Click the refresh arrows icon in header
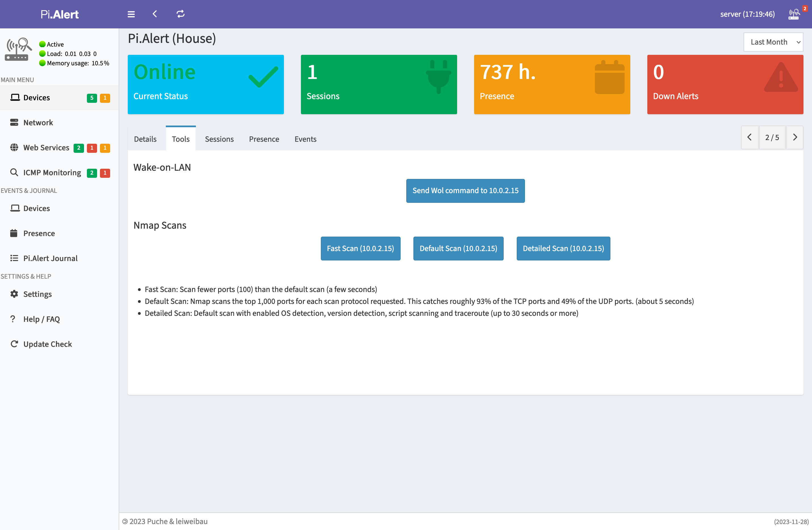Viewport: 812px width, 530px height. pos(180,14)
